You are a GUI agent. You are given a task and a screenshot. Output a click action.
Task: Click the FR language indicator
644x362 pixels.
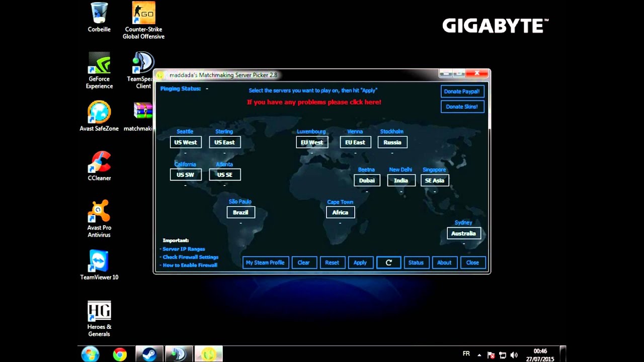click(x=466, y=354)
